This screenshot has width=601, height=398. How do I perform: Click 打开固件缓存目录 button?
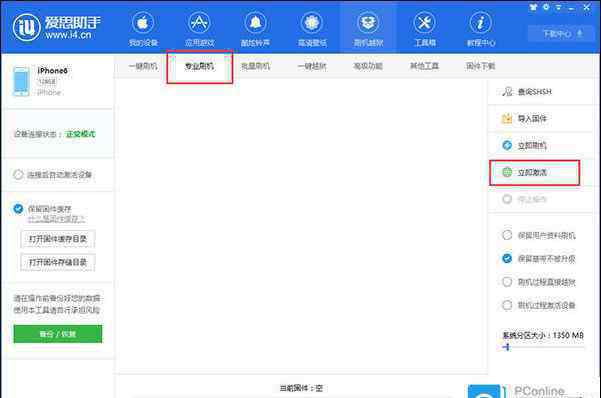(58, 239)
